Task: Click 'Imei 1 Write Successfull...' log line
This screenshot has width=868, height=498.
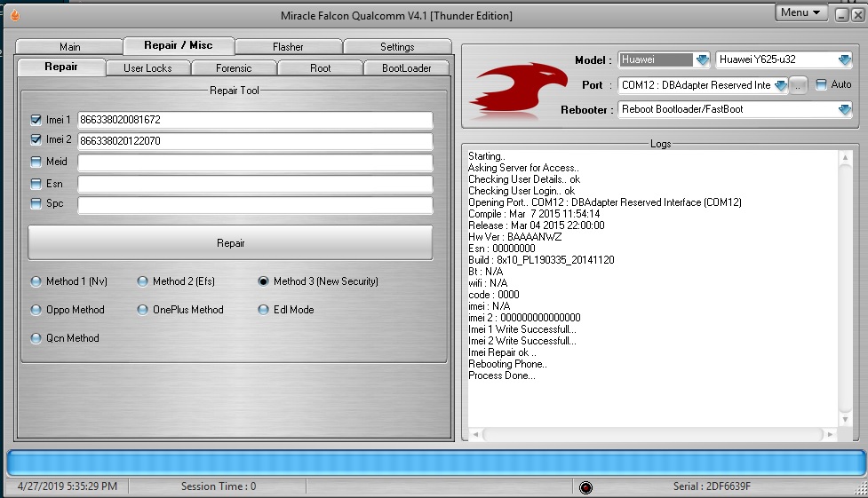Action: tap(522, 329)
